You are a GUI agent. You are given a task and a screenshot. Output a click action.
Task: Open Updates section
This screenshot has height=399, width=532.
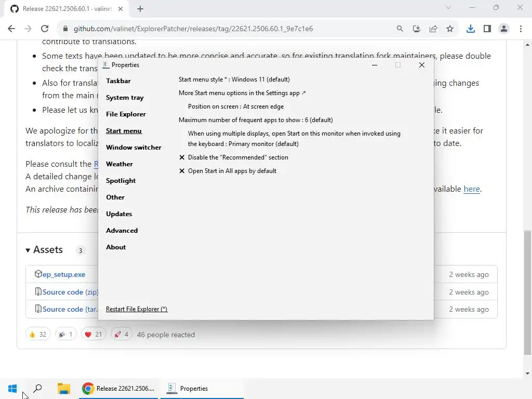pyautogui.click(x=119, y=214)
